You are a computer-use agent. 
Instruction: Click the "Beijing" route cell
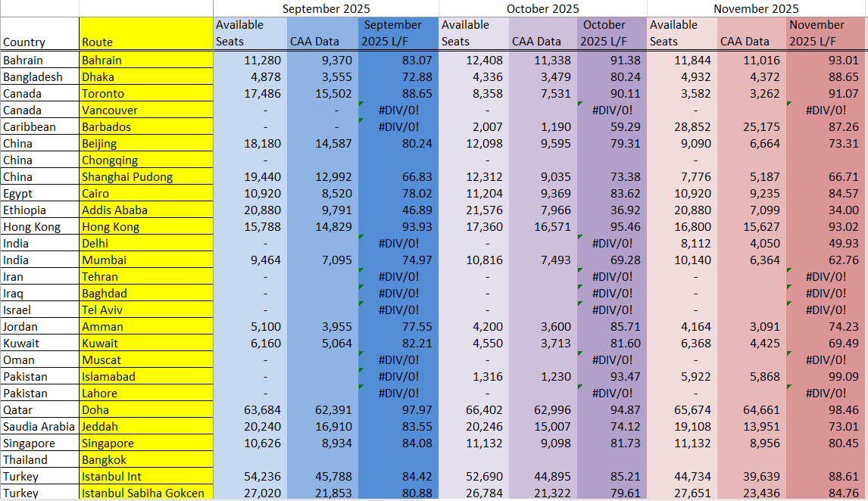click(x=146, y=143)
